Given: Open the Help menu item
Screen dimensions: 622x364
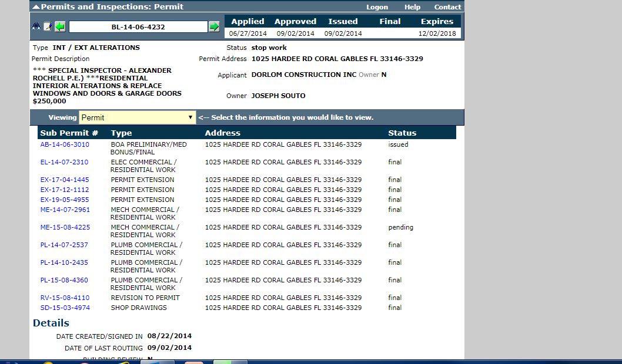Looking at the screenshot, I should (x=412, y=7).
